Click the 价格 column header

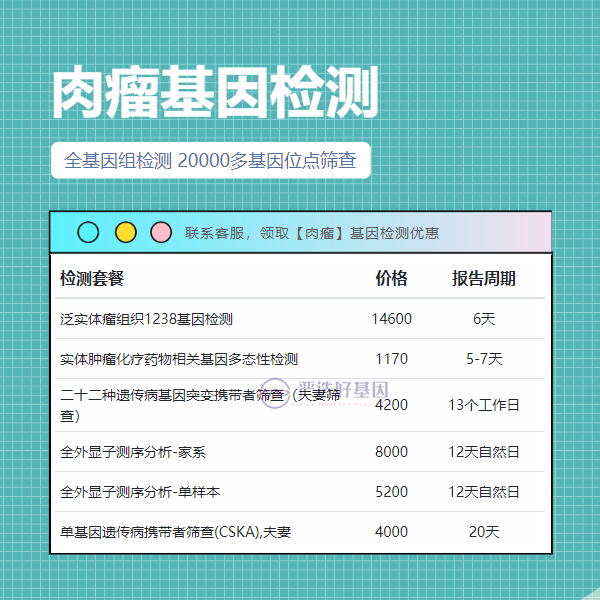coord(391,278)
